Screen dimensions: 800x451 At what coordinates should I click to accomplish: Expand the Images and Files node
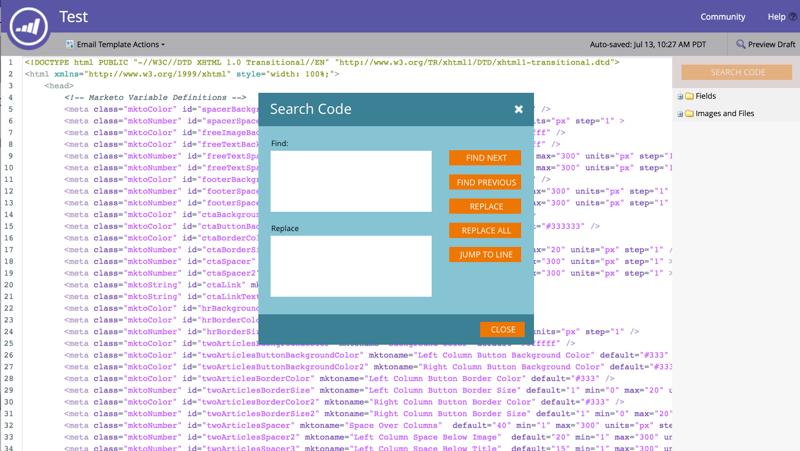680,114
